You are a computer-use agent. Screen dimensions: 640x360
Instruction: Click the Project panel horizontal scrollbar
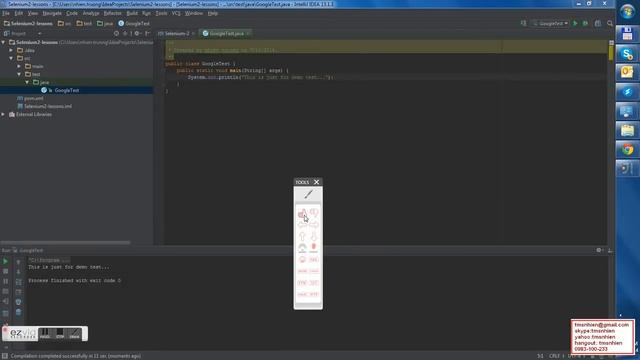tap(65, 242)
